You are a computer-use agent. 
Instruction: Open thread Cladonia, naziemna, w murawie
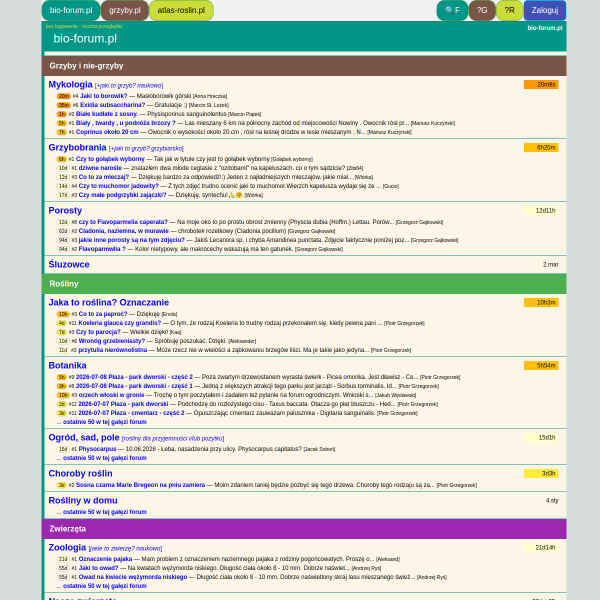point(124,231)
